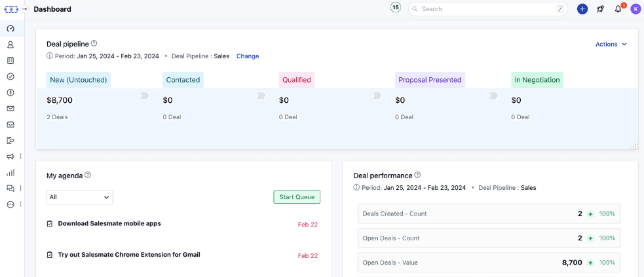Click the slash shortcut hint in search box
644x277 pixels.
pyautogui.click(x=559, y=9)
